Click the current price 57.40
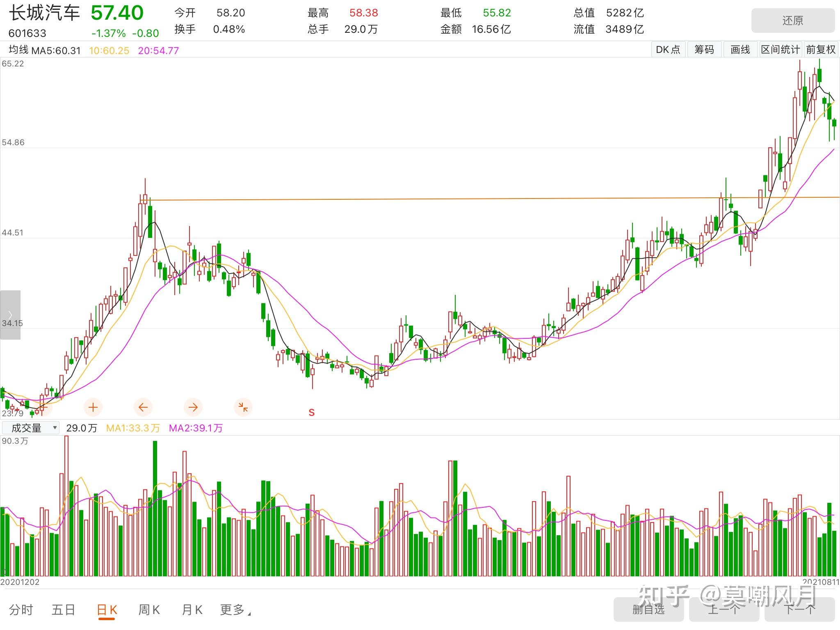 [x=117, y=13]
